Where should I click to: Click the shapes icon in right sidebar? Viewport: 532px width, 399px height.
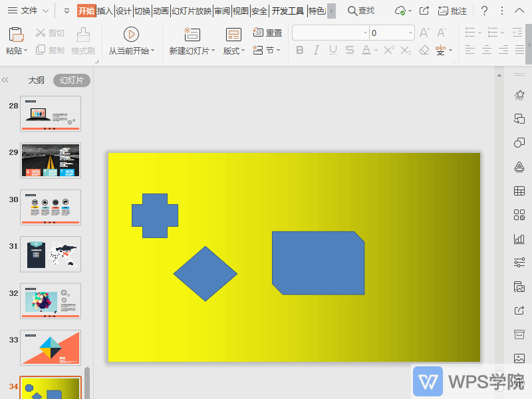(x=519, y=143)
